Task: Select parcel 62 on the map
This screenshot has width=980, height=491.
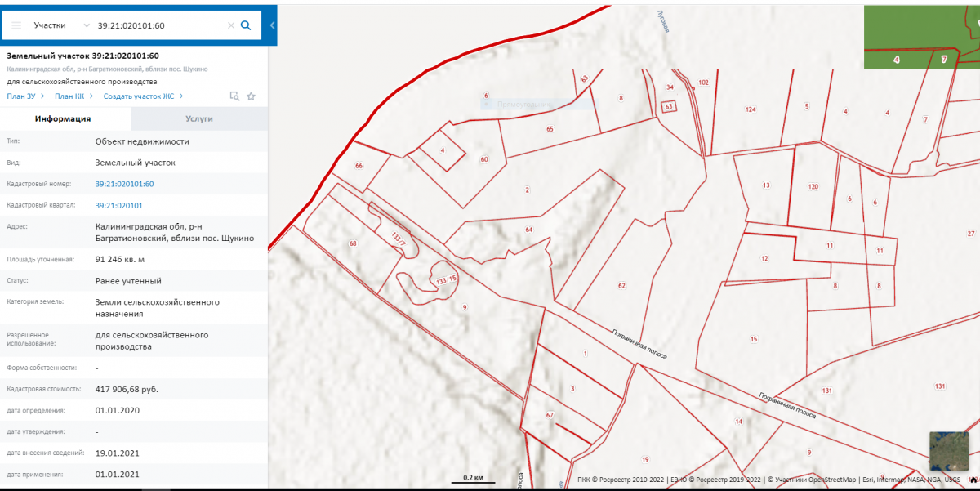Action: click(x=621, y=285)
